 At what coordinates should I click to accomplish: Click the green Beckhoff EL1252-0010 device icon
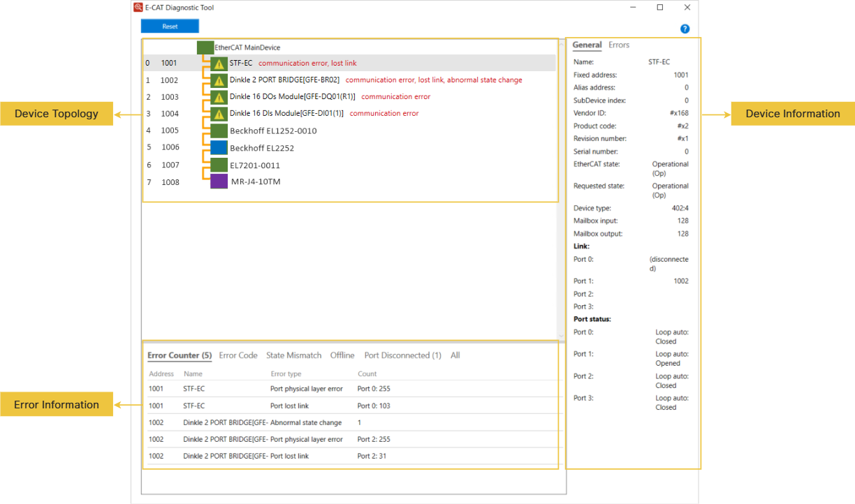click(219, 131)
